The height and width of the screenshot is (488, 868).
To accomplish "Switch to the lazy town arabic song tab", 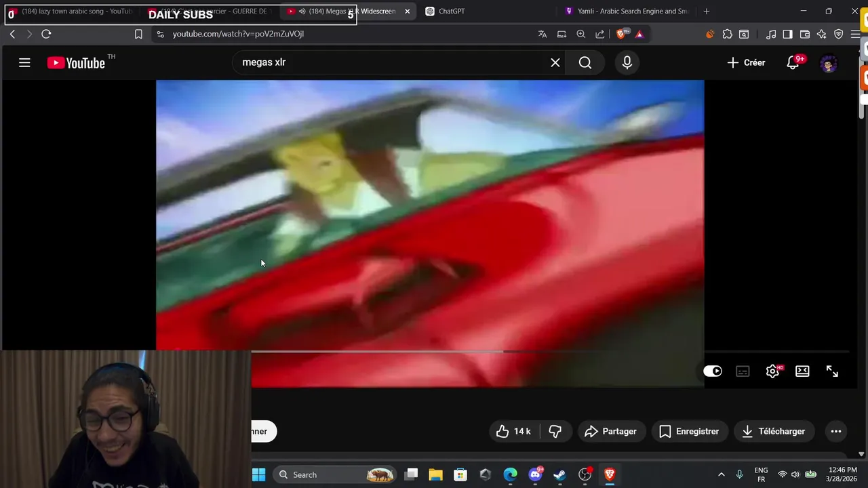I will click(71, 12).
